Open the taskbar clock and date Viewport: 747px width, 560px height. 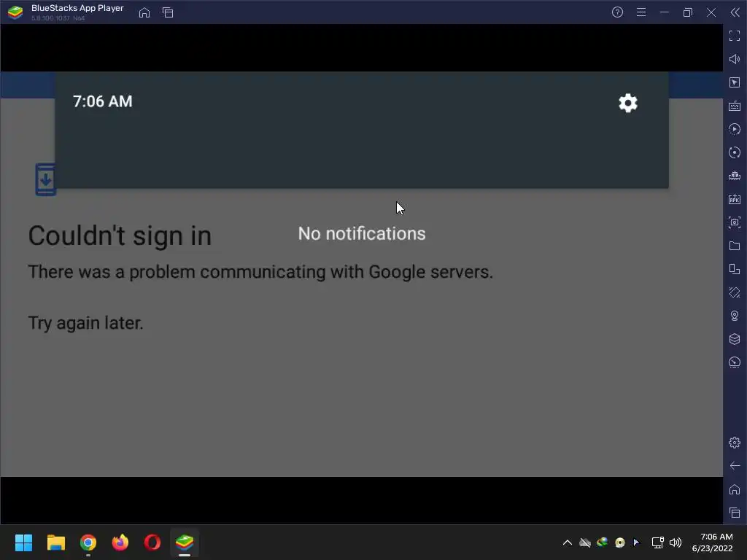click(713, 542)
